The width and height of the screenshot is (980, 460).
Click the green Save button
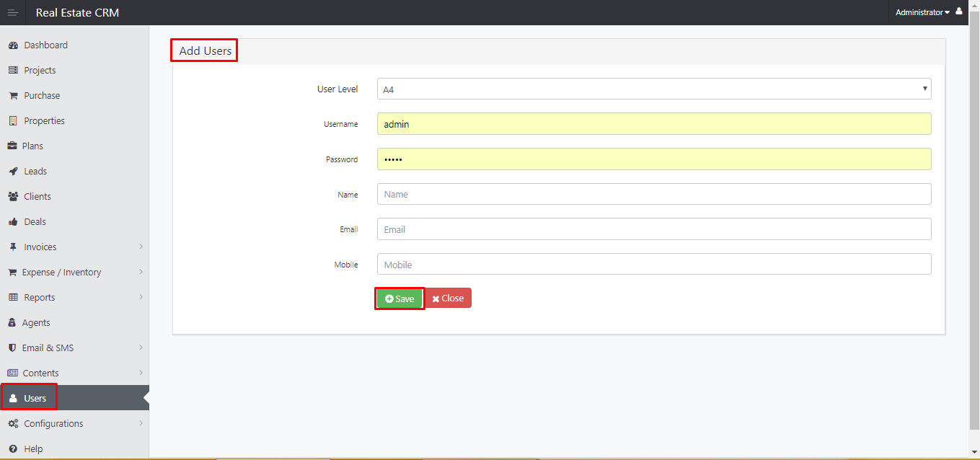click(x=399, y=298)
